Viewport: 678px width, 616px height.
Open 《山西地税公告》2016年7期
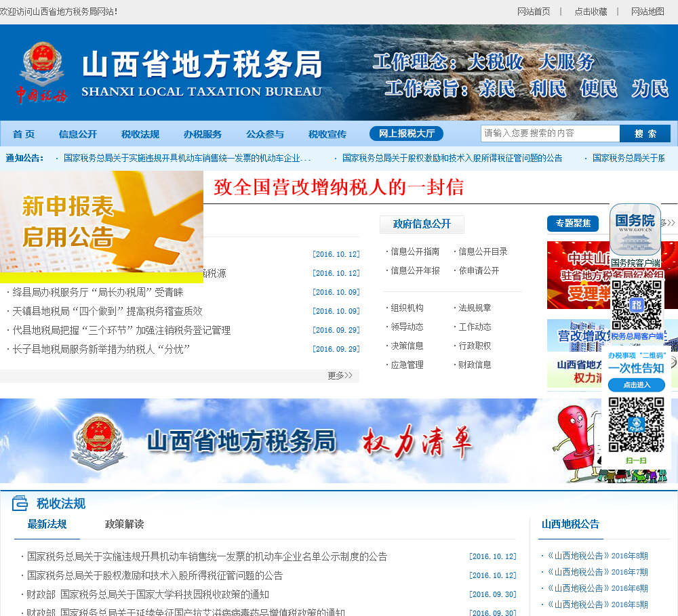coord(598,573)
